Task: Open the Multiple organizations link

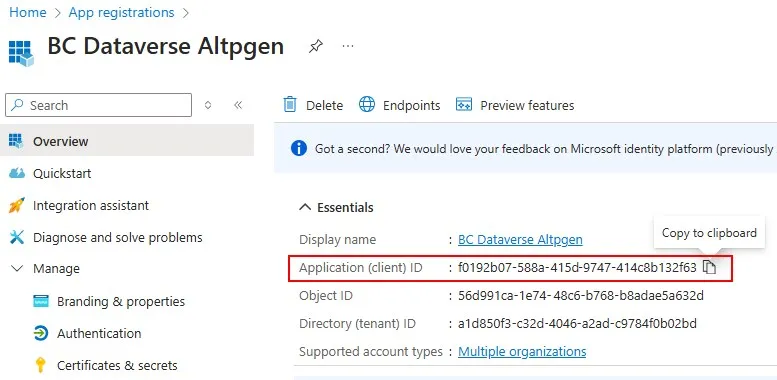Action: pyautogui.click(x=522, y=352)
